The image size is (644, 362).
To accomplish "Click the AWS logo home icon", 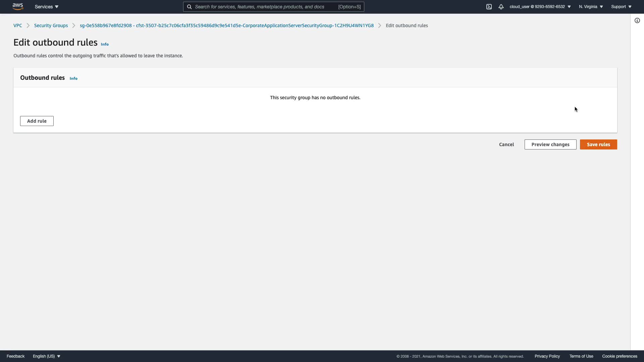I will point(18,6).
